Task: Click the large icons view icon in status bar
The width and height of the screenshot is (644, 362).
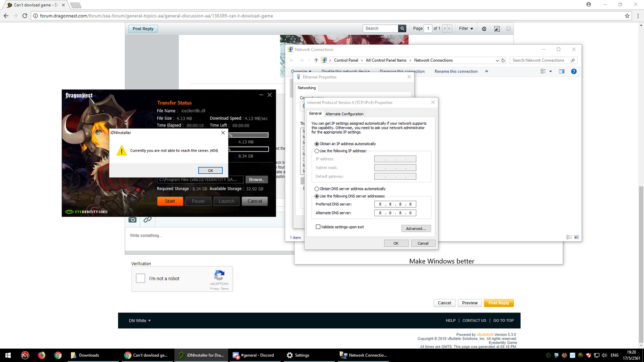Action: pyautogui.click(x=576, y=237)
